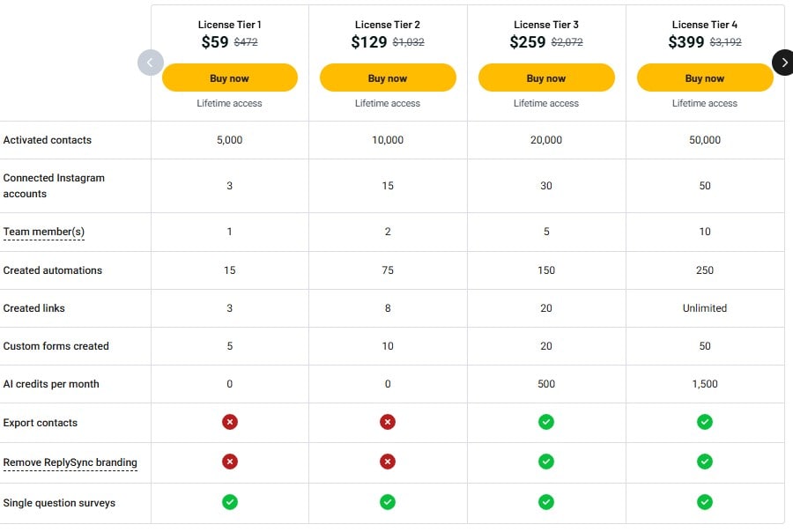Click the red X for Export contacts under Tier 2
Viewport: 793px width, 532px height.
(388, 422)
